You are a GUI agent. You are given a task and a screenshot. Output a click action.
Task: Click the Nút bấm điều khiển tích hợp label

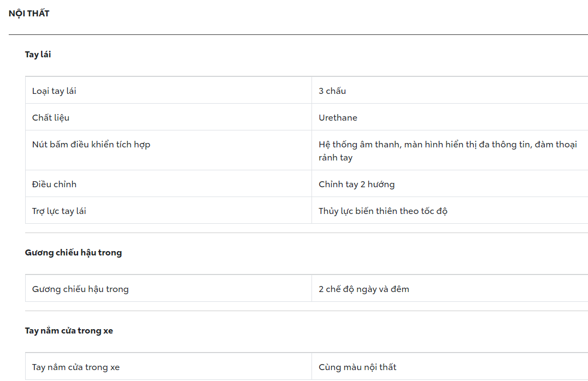click(91, 145)
